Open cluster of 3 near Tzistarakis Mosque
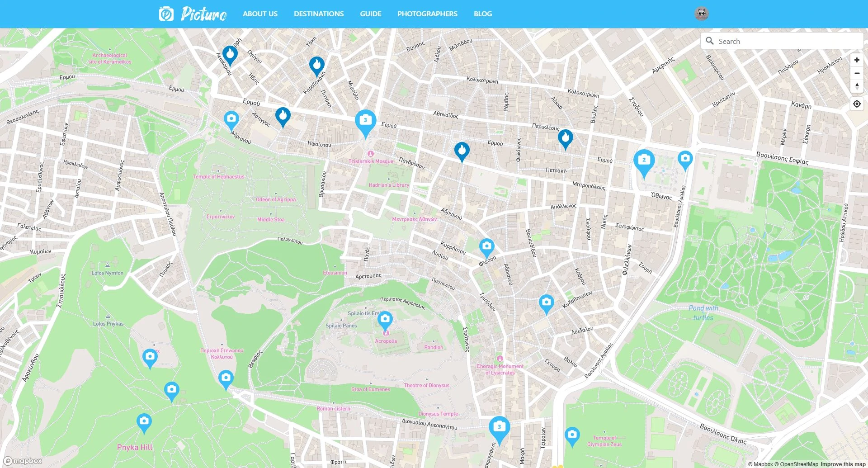 click(x=365, y=122)
